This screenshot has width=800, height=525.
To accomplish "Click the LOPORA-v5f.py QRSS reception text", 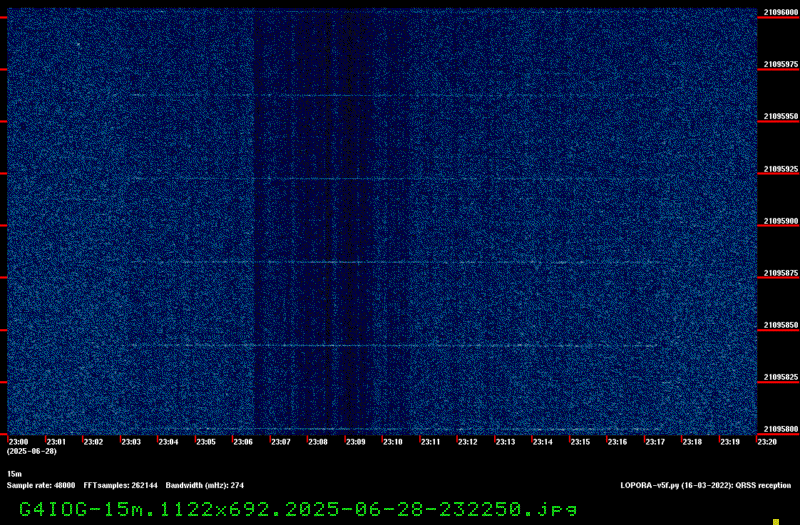I will [x=706, y=485].
